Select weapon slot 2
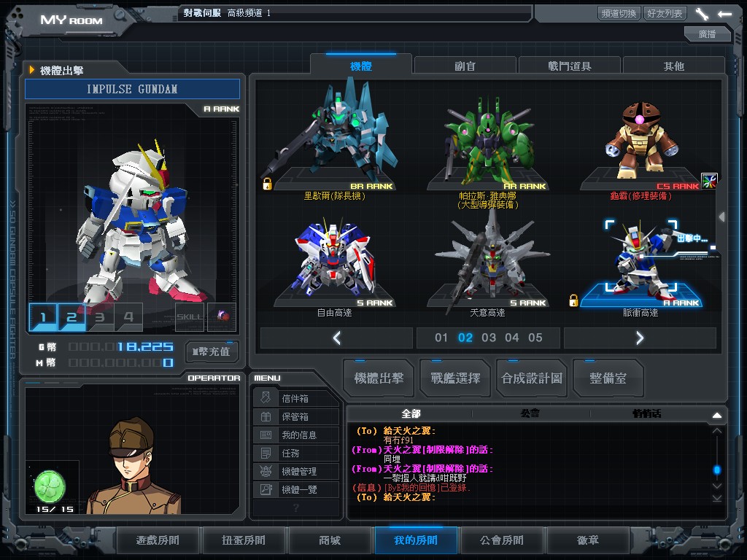 click(71, 316)
